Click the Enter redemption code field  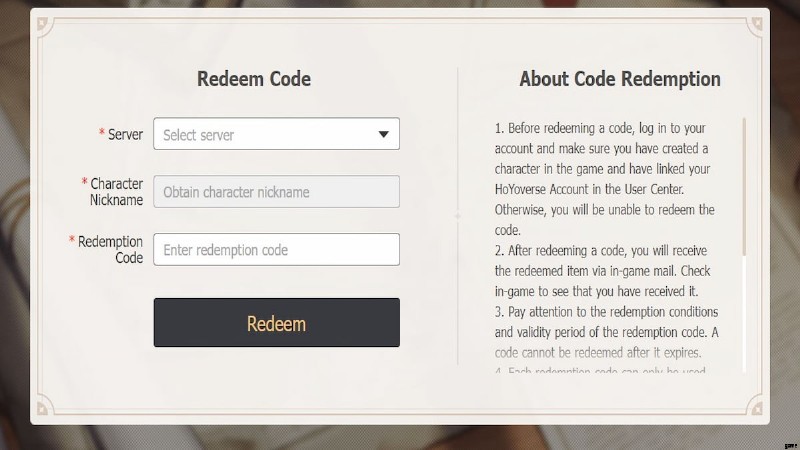point(276,249)
